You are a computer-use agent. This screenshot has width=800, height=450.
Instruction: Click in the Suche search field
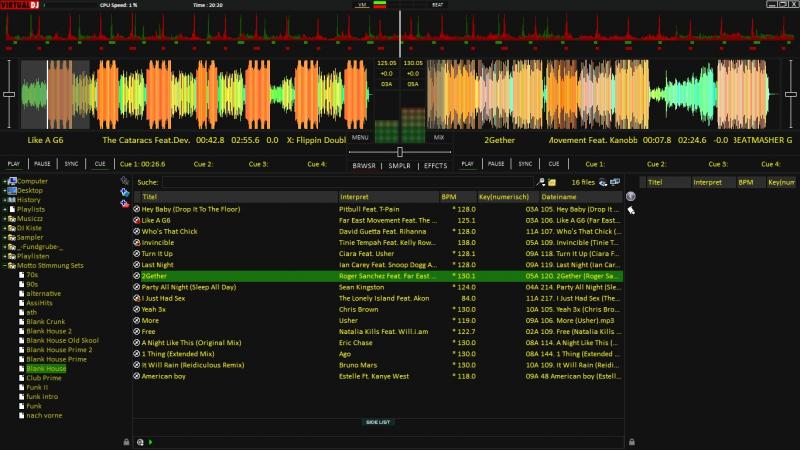click(347, 182)
